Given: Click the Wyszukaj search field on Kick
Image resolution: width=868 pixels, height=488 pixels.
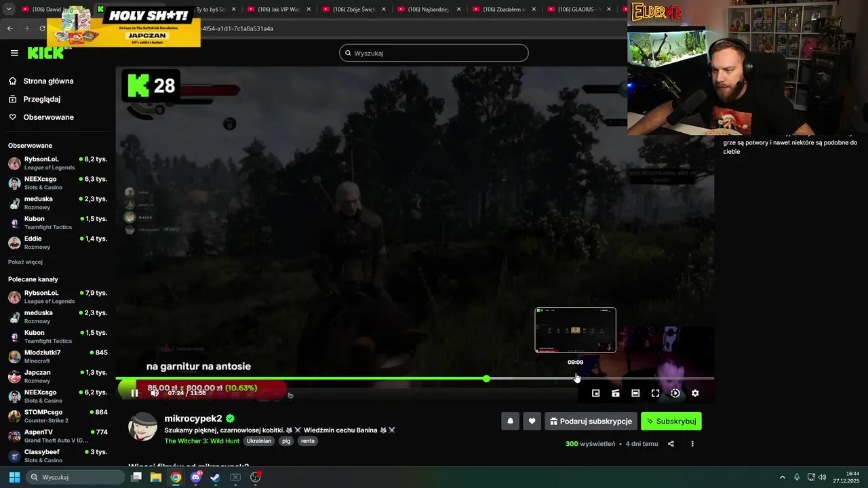Looking at the screenshot, I should pos(434,53).
